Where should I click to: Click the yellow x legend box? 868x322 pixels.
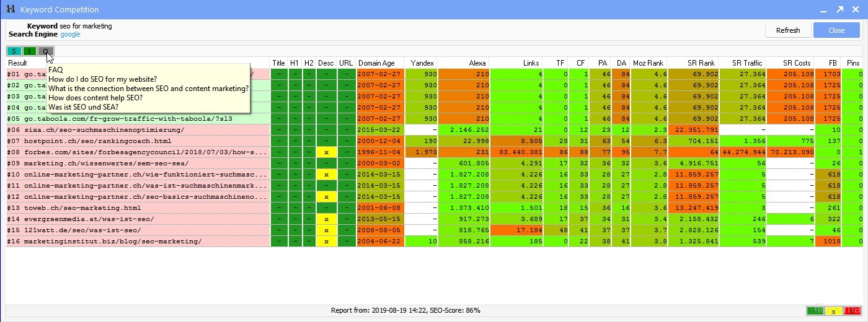tap(833, 310)
